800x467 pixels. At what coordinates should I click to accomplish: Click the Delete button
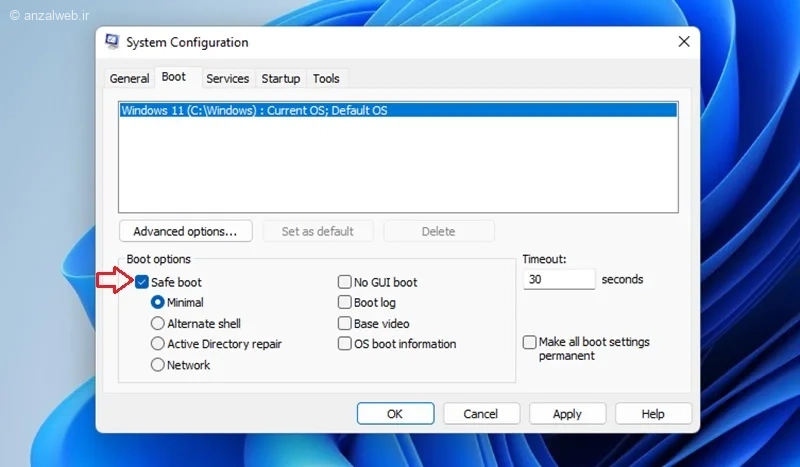coord(438,231)
